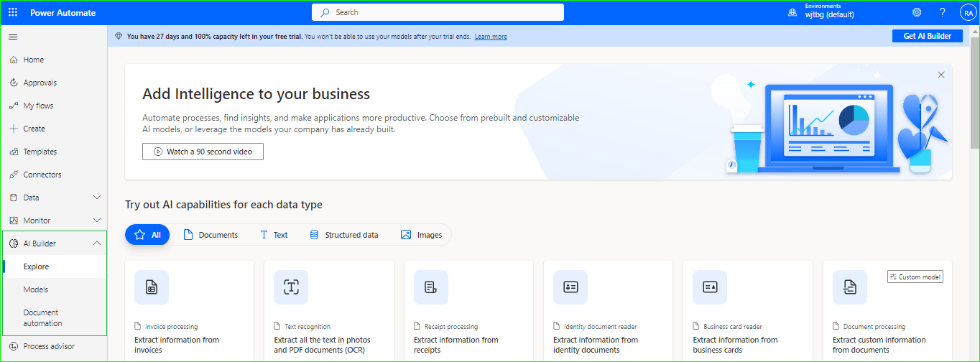Screen dimensions: 980x362
Task: Click the Connectors plug icon
Action: pyautogui.click(x=13, y=175)
